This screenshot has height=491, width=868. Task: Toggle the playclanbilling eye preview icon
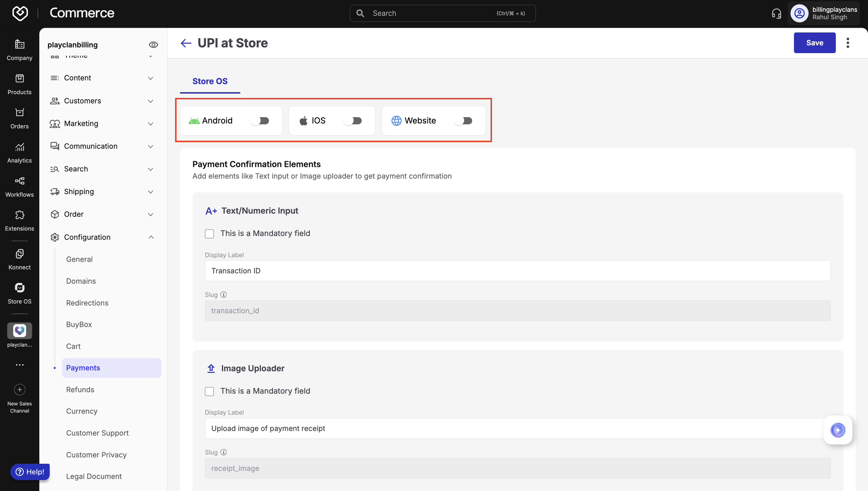153,45
